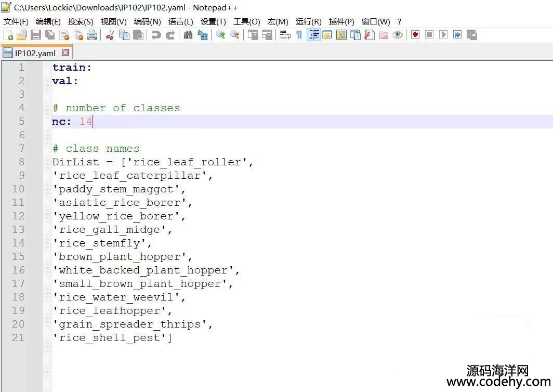
Task: Click the 'val:' text on line 2
Action: (x=65, y=81)
